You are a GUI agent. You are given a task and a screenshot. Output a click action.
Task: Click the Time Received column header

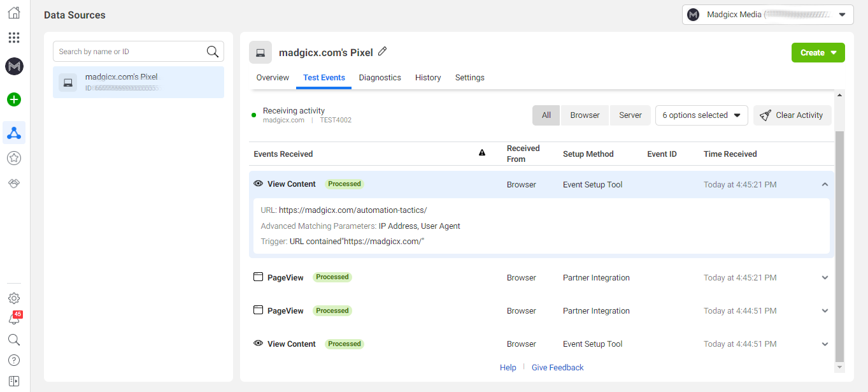point(730,154)
